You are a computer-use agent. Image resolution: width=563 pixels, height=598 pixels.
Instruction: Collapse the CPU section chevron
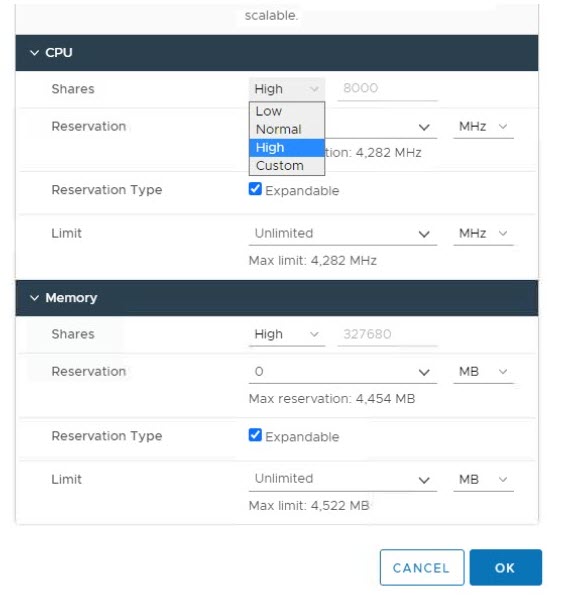pyautogui.click(x=34, y=53)
